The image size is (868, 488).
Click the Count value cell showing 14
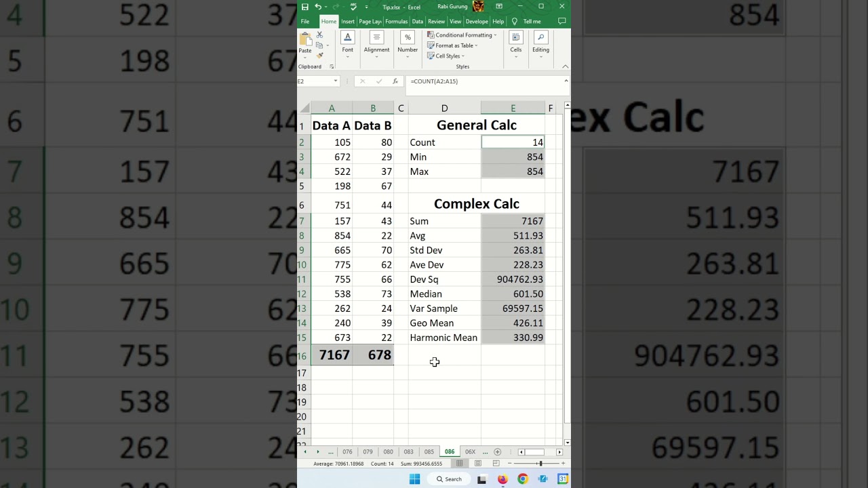click(x=513, y=142)
